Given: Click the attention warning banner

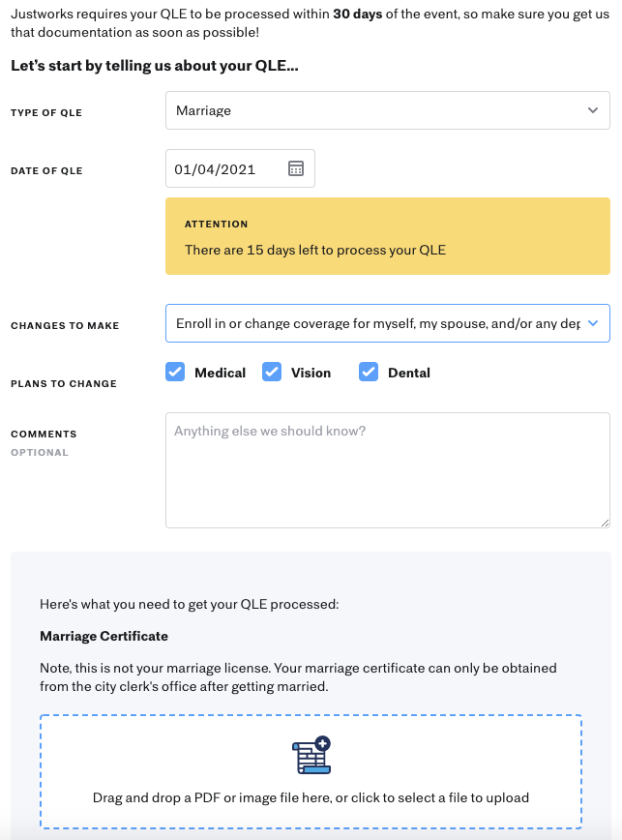Looking at the screenshot, I should pos(387,236).
